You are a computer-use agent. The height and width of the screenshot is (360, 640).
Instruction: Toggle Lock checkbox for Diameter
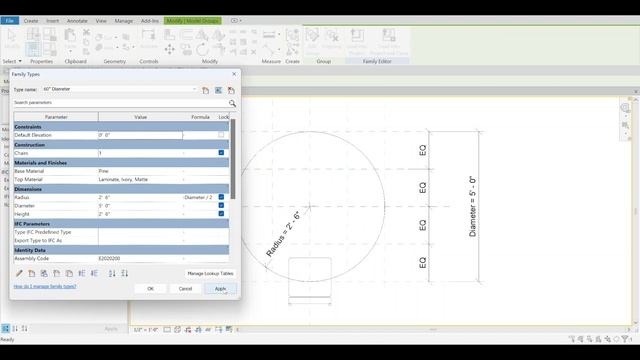click(221, 205)
